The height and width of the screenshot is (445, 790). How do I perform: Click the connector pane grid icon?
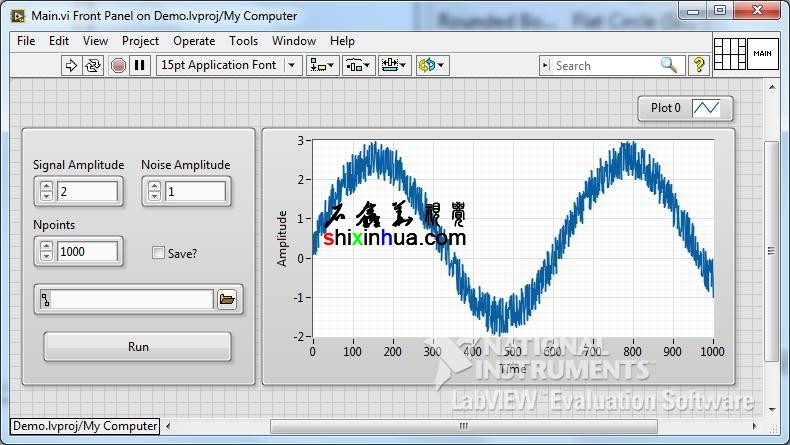coord(729,53)
